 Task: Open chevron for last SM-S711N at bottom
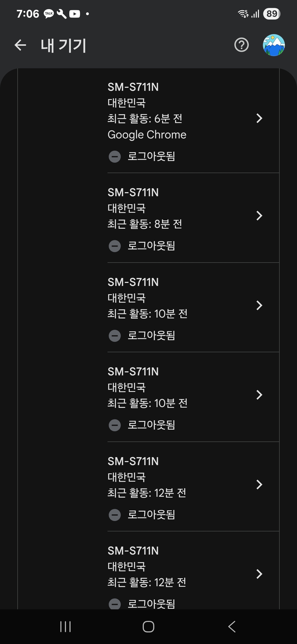point(259,574)
